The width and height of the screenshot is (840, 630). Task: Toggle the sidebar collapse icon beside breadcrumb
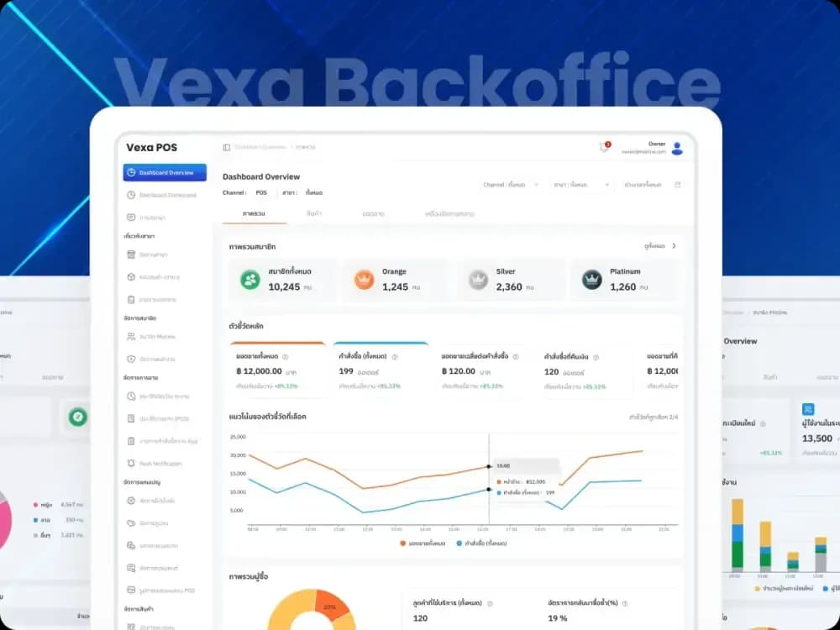[x=227, y=147]
